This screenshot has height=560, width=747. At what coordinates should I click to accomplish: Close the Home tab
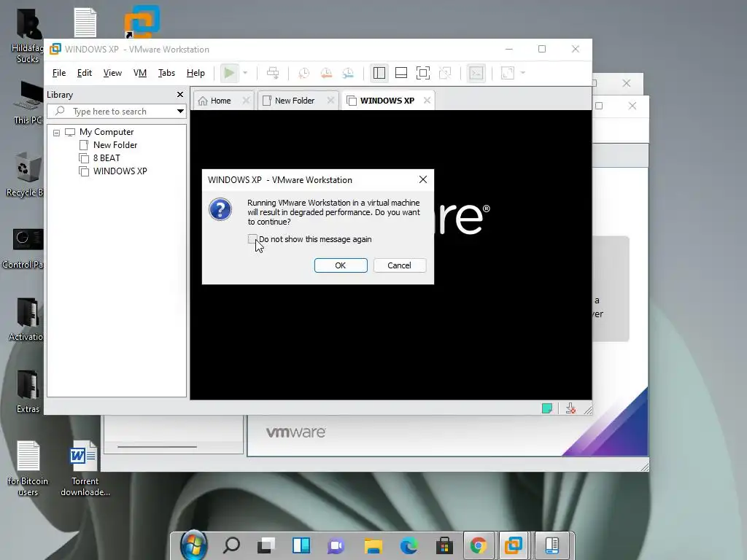(x=246, y=101)
